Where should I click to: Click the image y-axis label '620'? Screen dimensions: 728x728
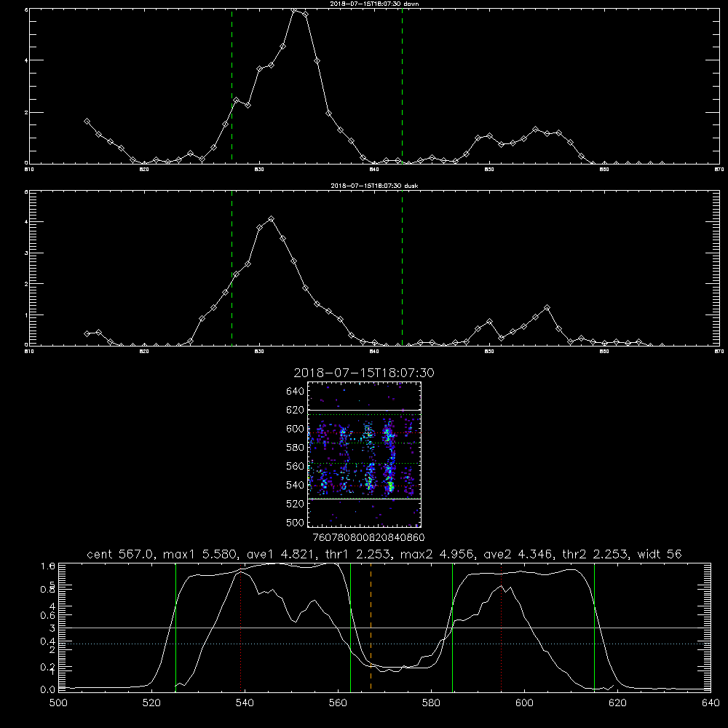click(x=296, y=410)
